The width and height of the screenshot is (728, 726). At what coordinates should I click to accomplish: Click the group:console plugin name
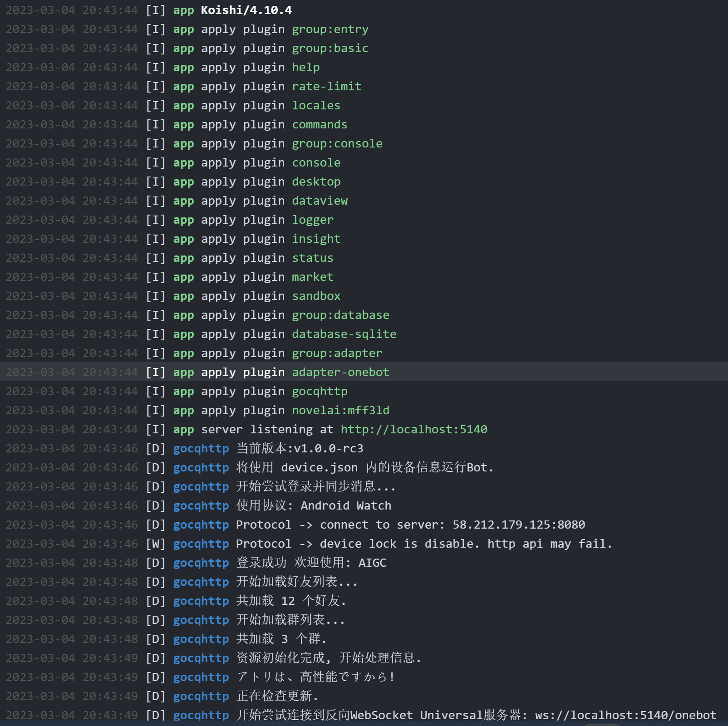point(337,143)
